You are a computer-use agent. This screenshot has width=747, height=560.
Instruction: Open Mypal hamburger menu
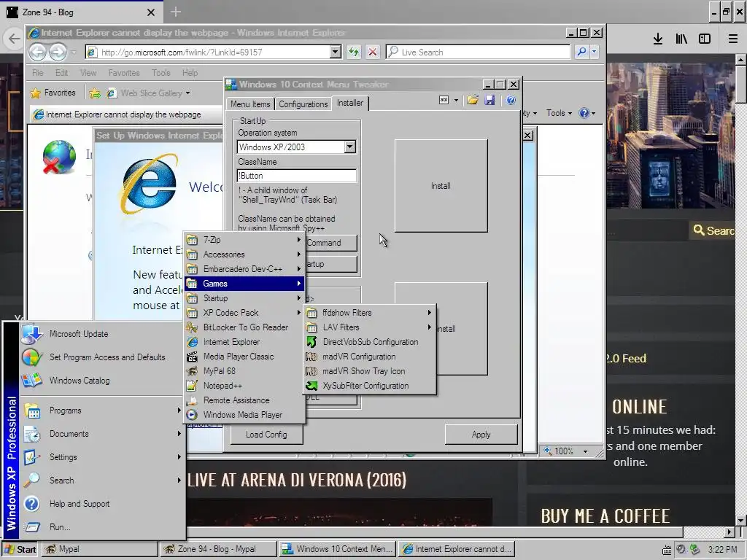point(732,39)
